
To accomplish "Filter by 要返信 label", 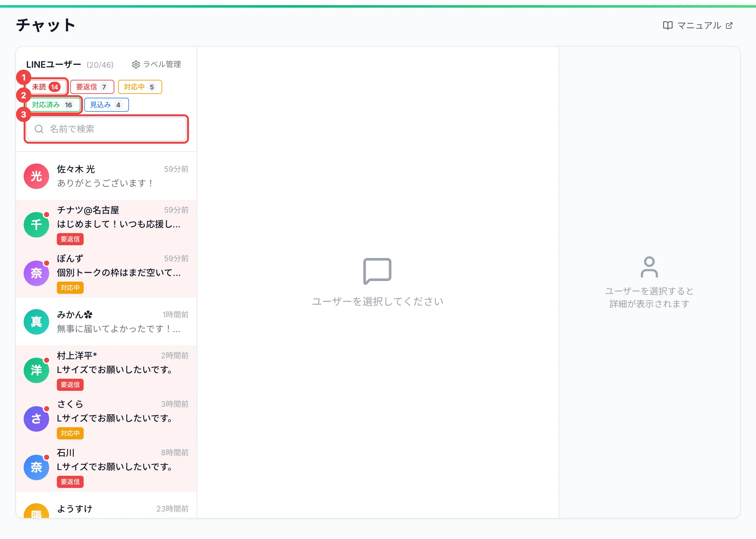I will [x=92, y=87].
